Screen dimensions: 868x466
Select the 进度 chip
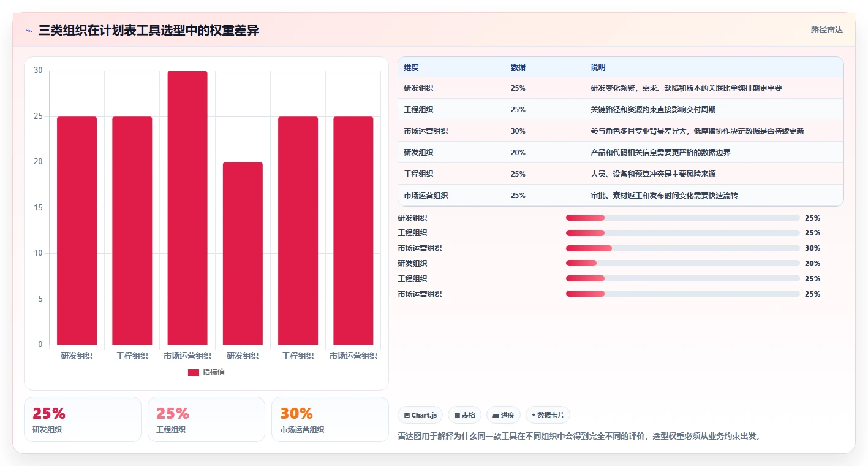[504, 415]
